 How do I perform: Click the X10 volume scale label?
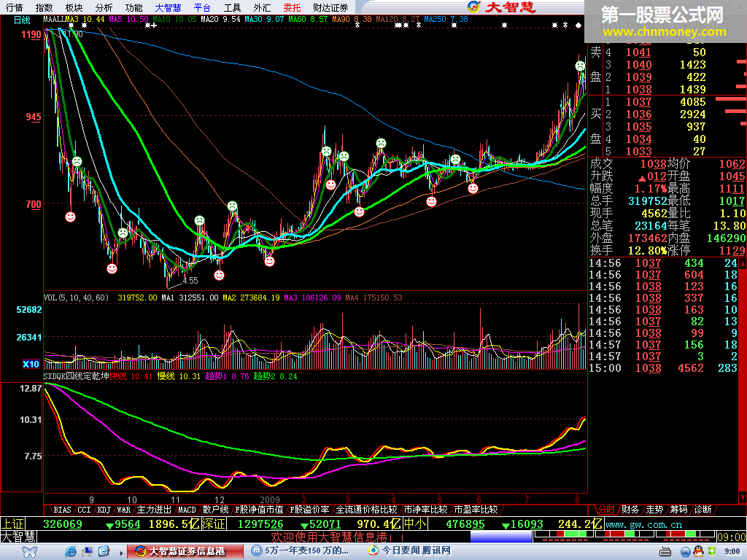click(31, 365)
